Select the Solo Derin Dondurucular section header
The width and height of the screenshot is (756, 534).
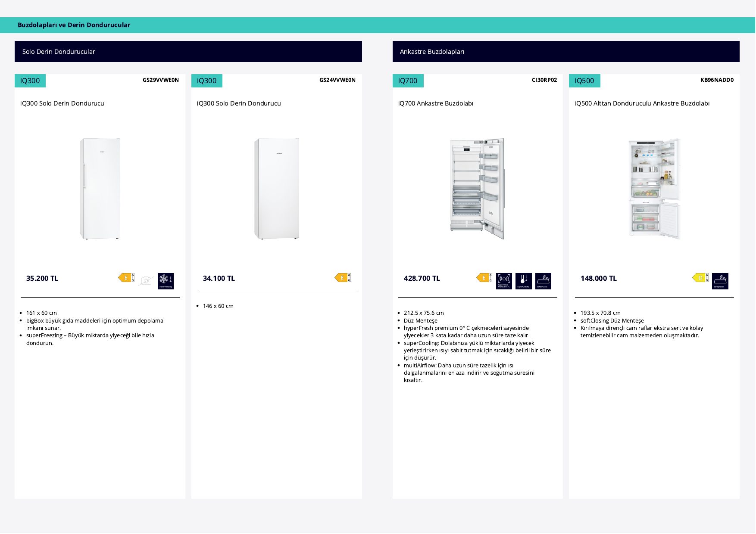pyautogui.click(x=188, y=52)
